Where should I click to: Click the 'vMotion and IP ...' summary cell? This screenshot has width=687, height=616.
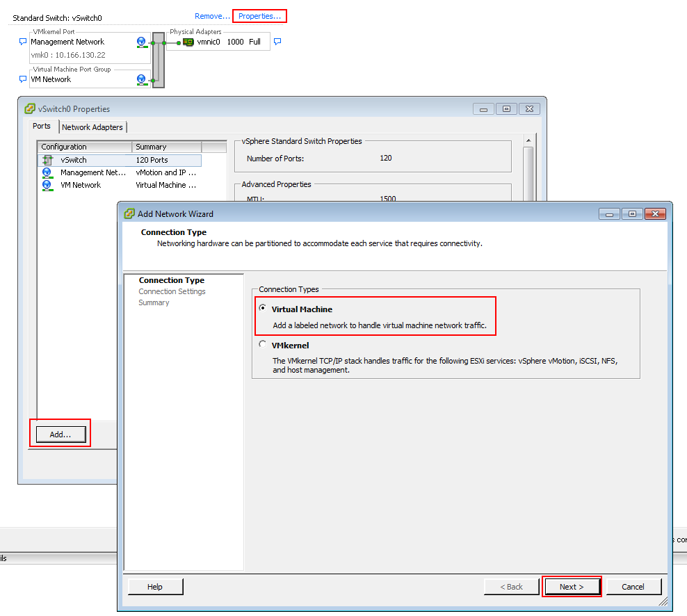coord(166,172)
